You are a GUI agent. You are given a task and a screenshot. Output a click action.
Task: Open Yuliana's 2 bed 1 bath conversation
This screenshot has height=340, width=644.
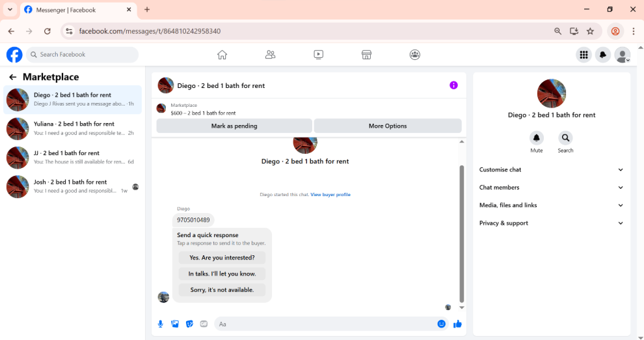[73, 129]
